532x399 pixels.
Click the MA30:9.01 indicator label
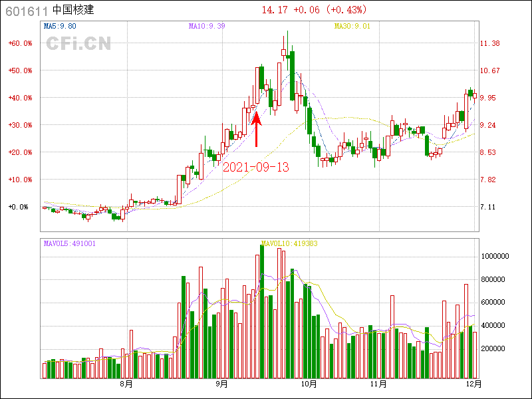352,27
